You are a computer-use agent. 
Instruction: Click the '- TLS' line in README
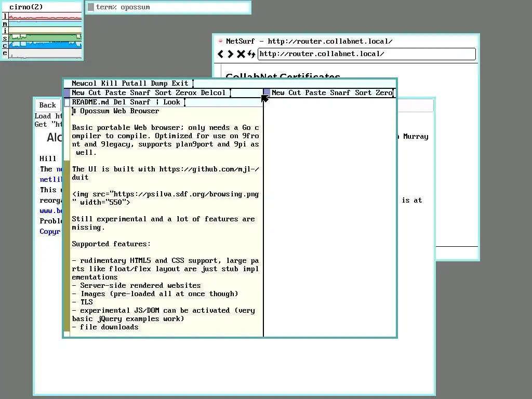click(x=82, y=302)
